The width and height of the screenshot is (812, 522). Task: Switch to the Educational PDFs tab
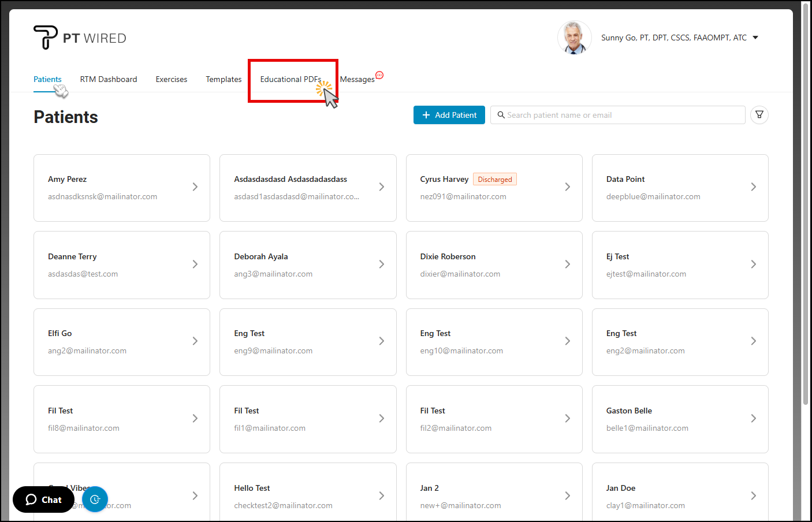tap(290, 79)
